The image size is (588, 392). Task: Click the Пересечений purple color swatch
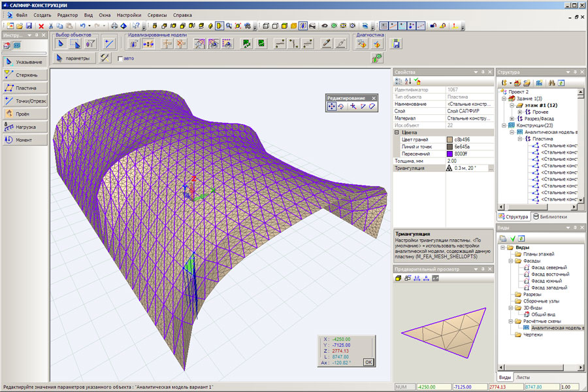coord(449,154)
